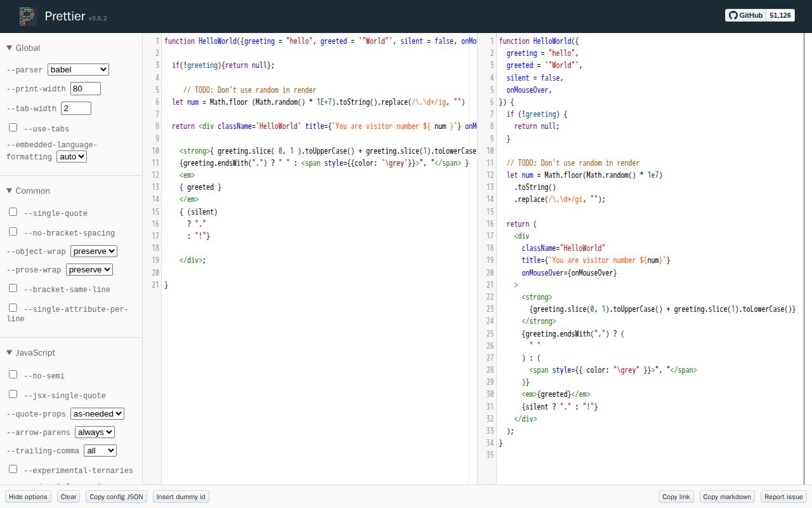Tick the --no-semi checkbox
The height and width of the screenshot is (508, 812).
tap(13, 375)
